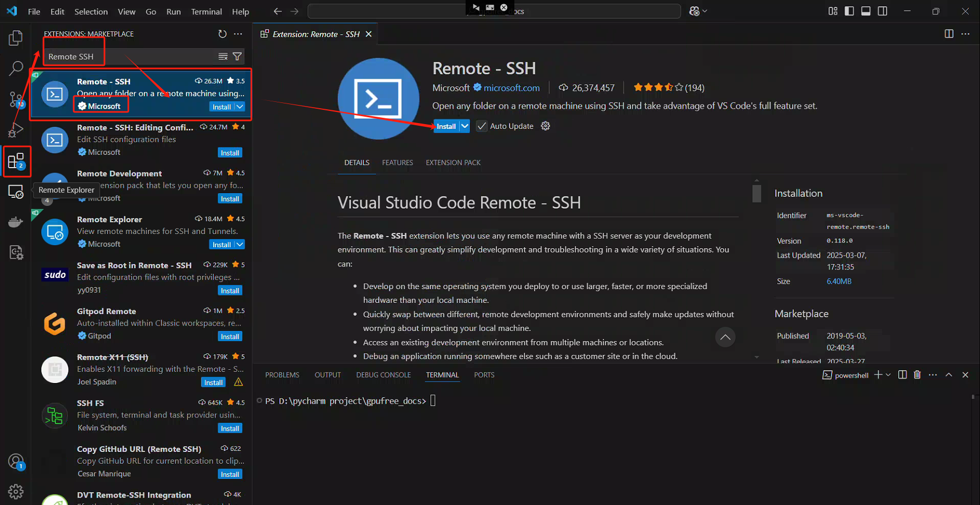This screenshot has height=505, width=980.
Task: Expand Install dropdown for Remote - SSH list item
Action: (x=240, y=107)
